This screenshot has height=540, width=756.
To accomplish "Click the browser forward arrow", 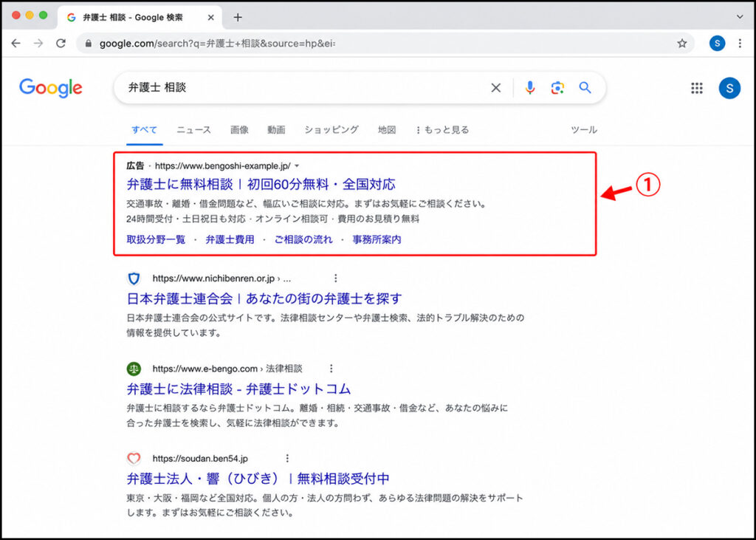I will 38,44.
